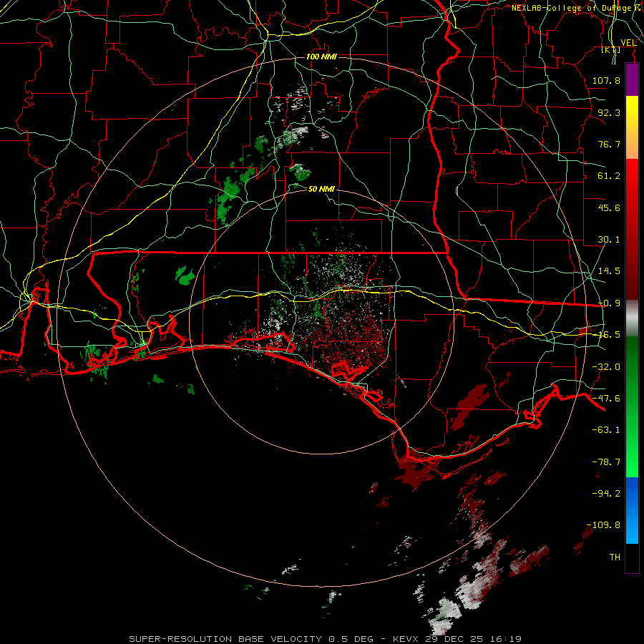Click the 92.3 velocity scale value
Viewport: 644px width, 644px height.
point(609,112)
